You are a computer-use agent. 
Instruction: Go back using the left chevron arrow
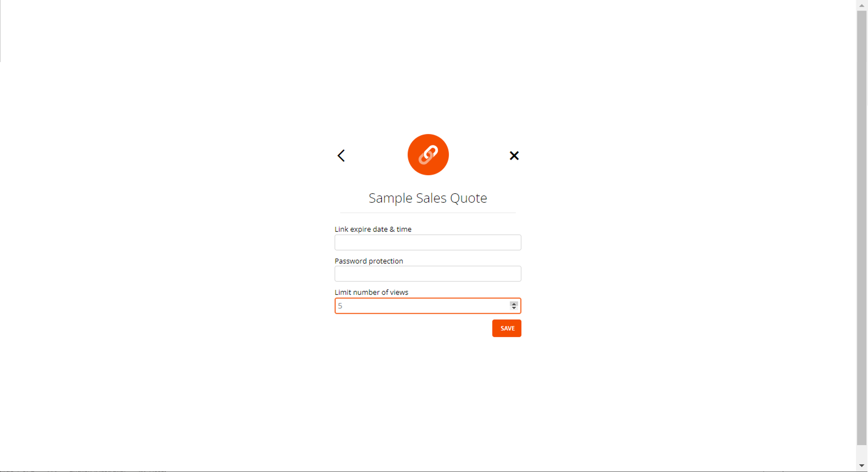pos(341,155)
